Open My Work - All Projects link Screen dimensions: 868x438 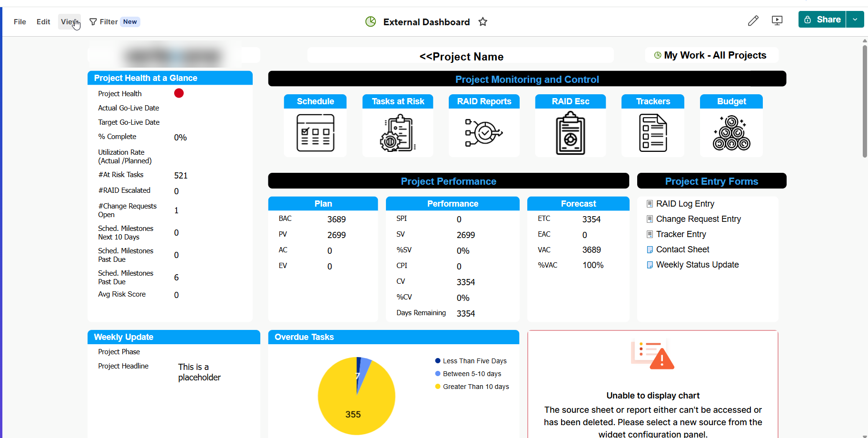(715, 55)
